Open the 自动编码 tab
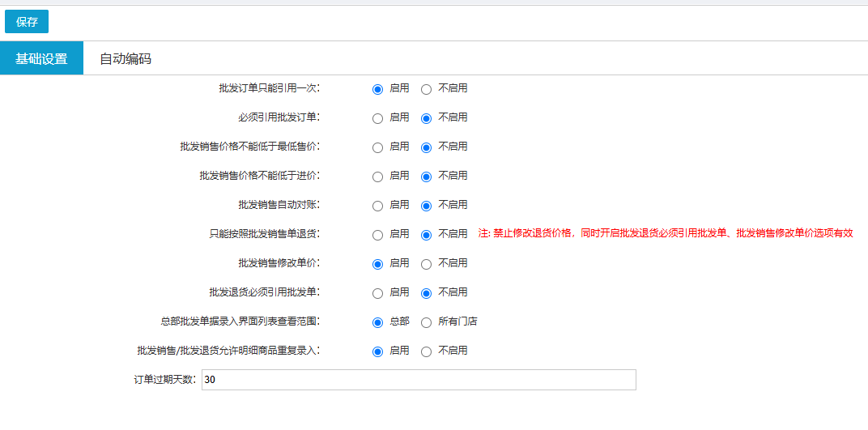 (x=125, y=58)
